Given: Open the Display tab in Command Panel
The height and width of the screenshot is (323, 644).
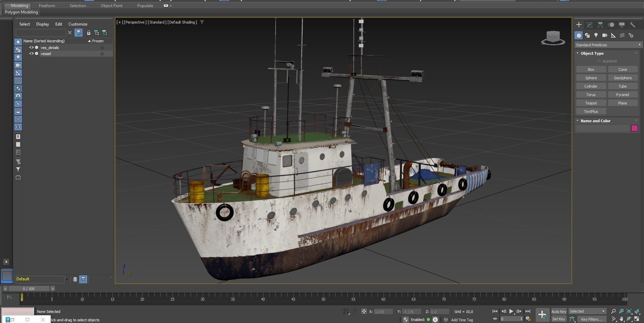Looking at the screenshot, I should coord(622,25).
